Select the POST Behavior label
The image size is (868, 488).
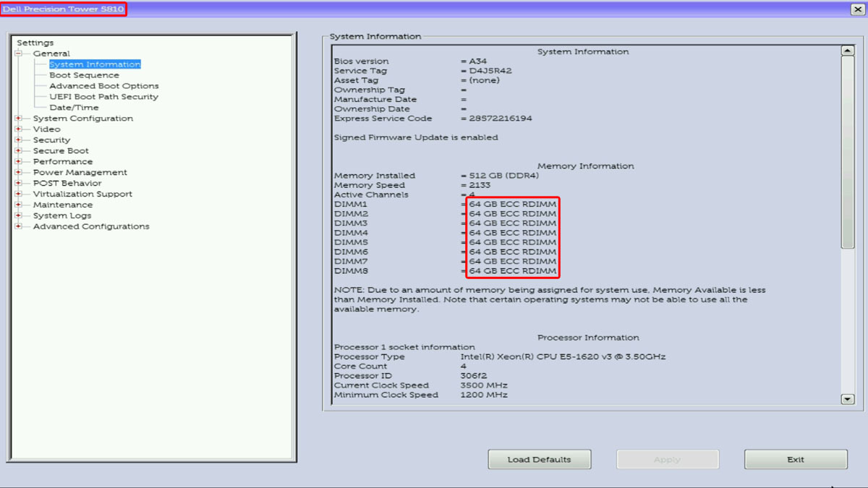pos(67,184)
